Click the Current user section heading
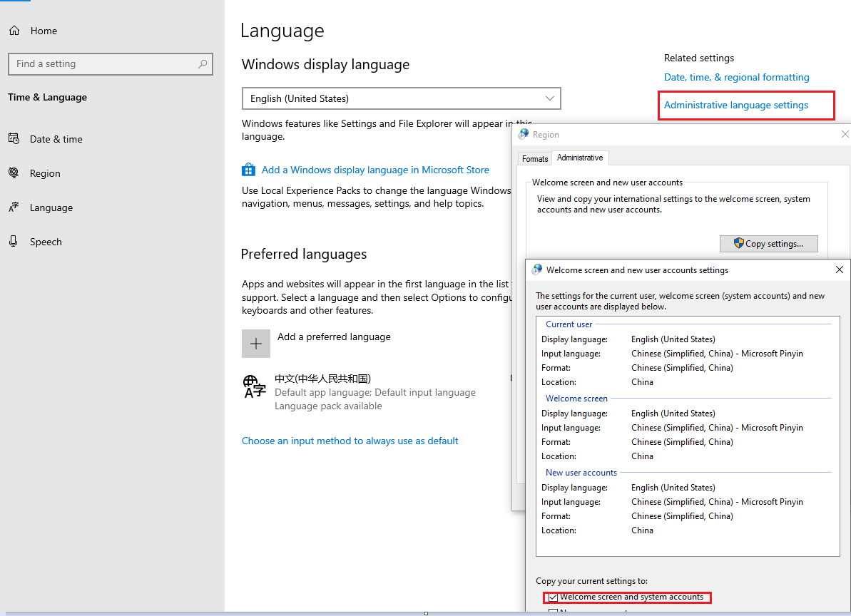 (569, 324)
